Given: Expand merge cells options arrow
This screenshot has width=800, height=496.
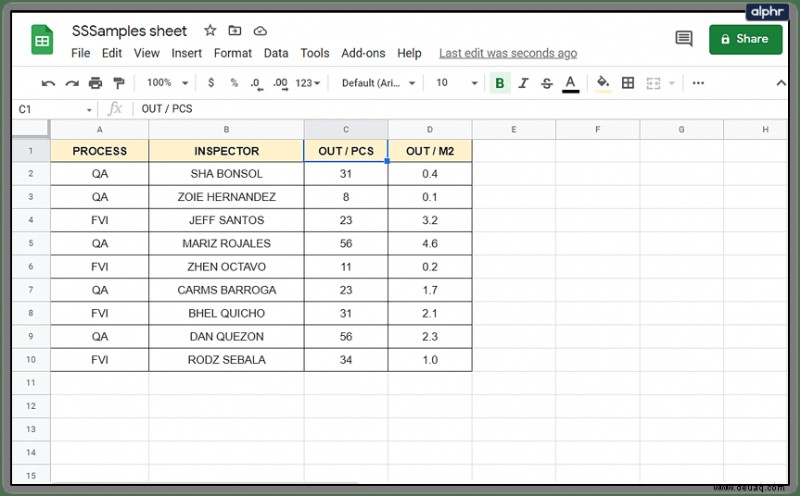Looking at the screenshot, I should pyautogui.click(x=671, y=83).
